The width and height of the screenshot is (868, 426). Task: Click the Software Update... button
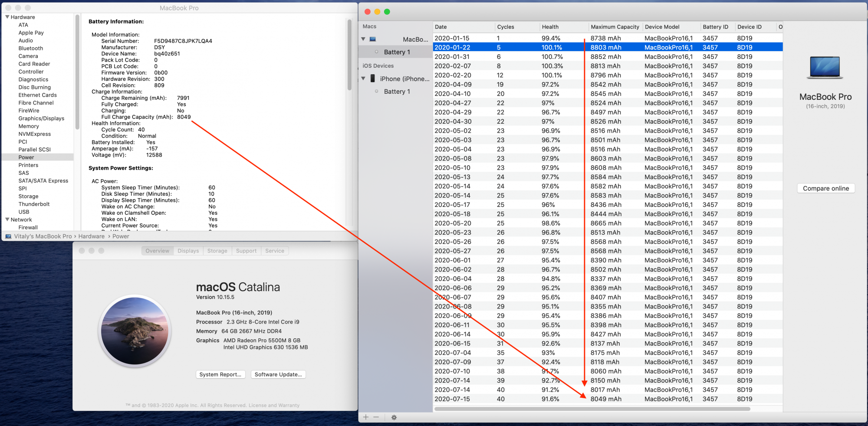tap(278, 374)
